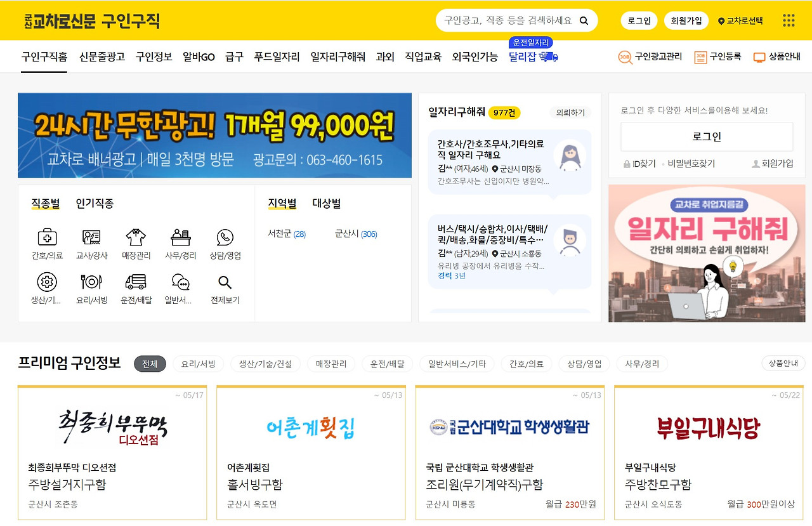
Task: Focus the job search input field
Action: [x=507, y=20]
